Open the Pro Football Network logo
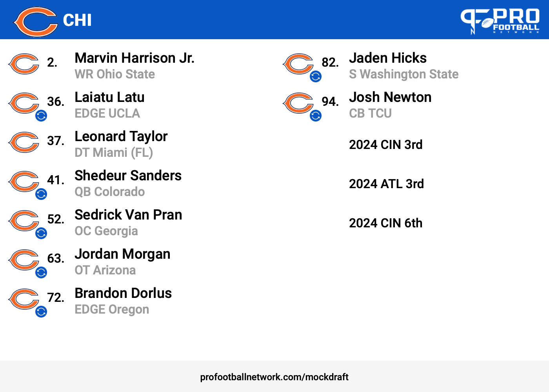This screenshot has width=549, height=392. [500, 21]
